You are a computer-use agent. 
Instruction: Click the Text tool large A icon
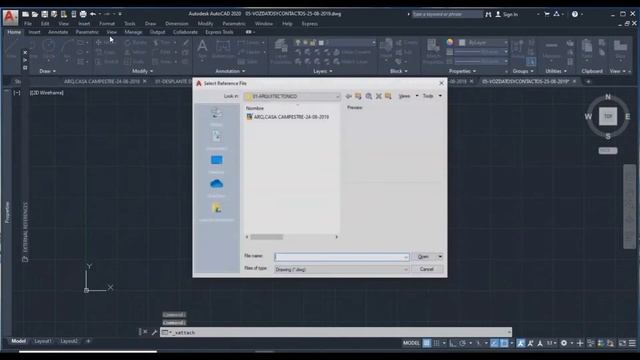coord(202,46)
